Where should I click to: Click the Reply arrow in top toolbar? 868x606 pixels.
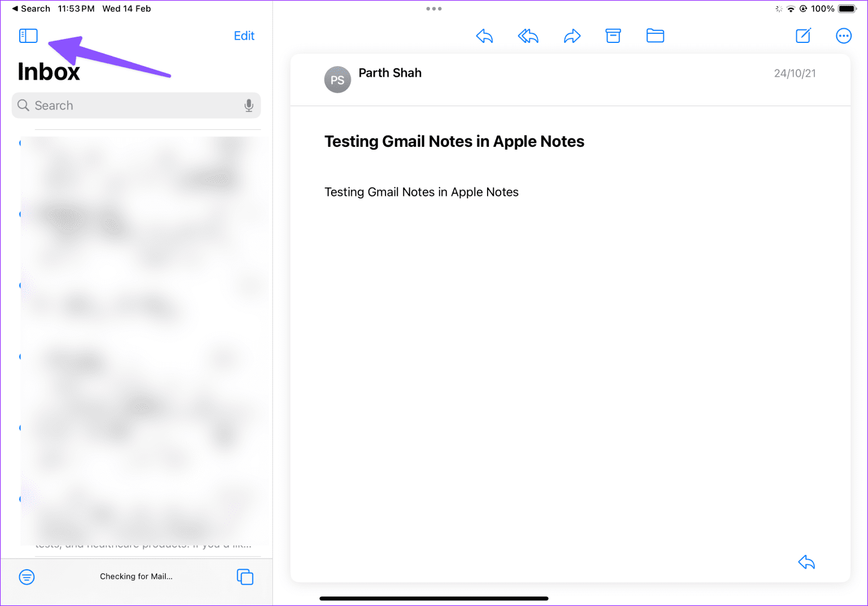click(484, 36)
